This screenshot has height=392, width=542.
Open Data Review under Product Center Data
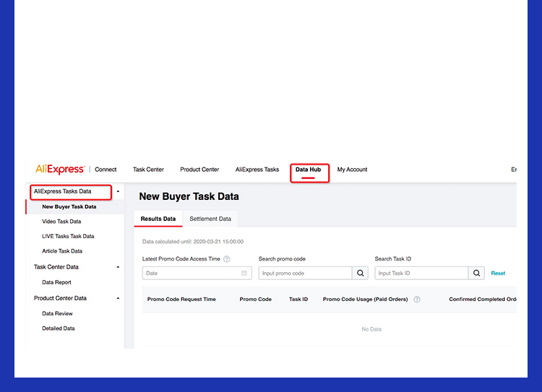click(x=57, y=313)
